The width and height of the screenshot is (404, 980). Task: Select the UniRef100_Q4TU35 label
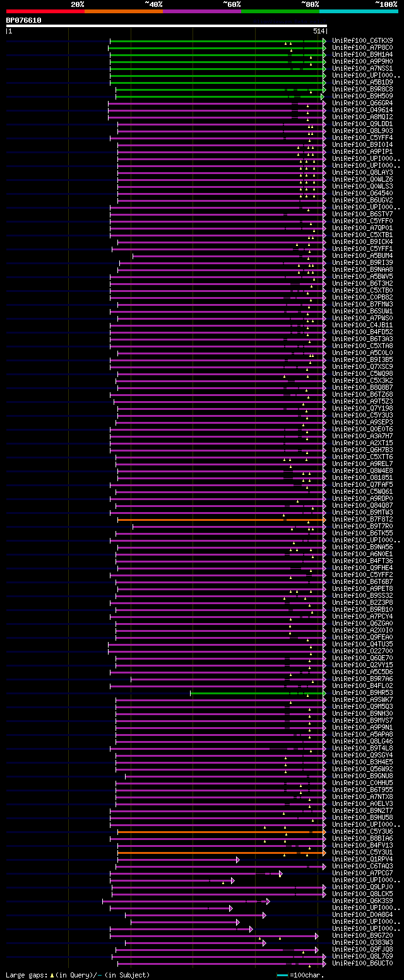tap(362, 644)
